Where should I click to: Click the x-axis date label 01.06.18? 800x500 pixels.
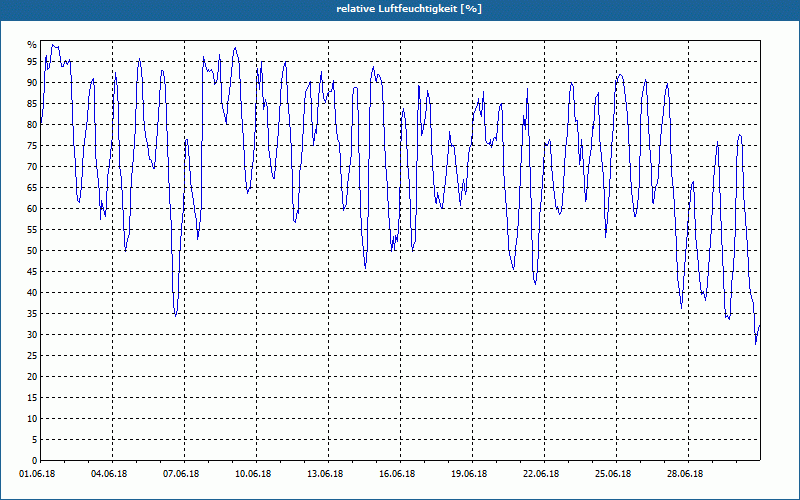[x=37, y=474]
